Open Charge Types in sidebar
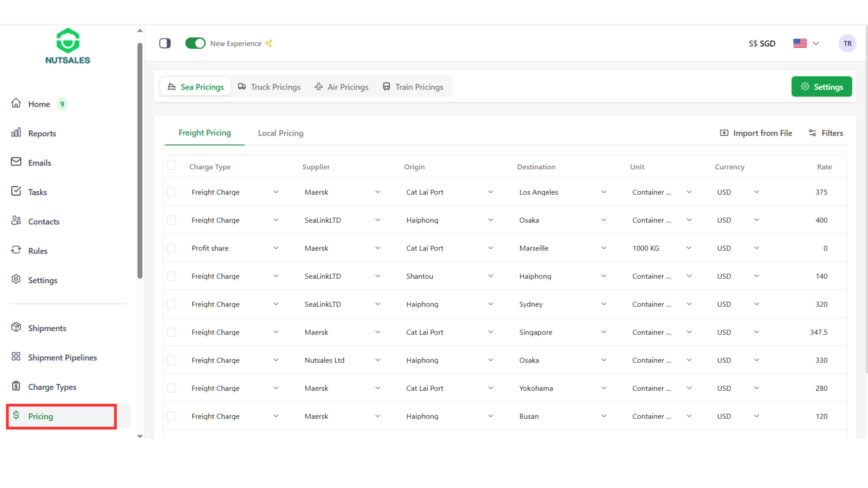 tap(52, 387)
